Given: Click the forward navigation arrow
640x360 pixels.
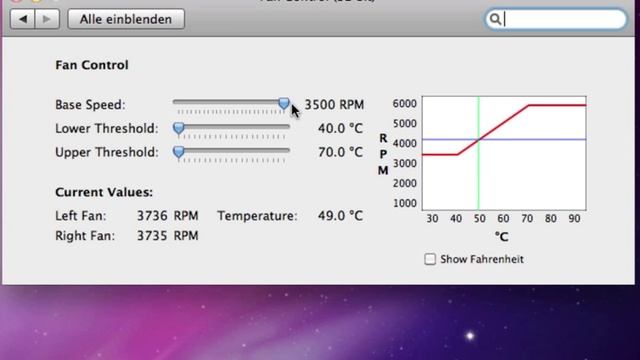Looking at the screenshot, I should [x=47, y=19].
